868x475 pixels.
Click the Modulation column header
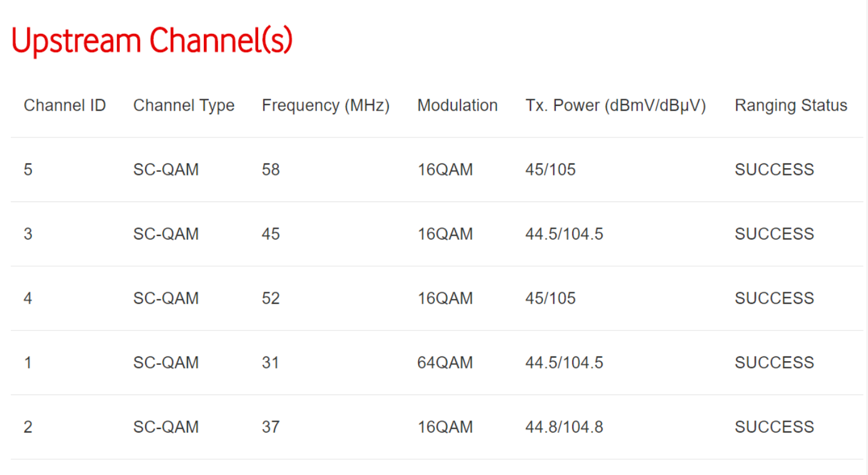pos(457,105)
